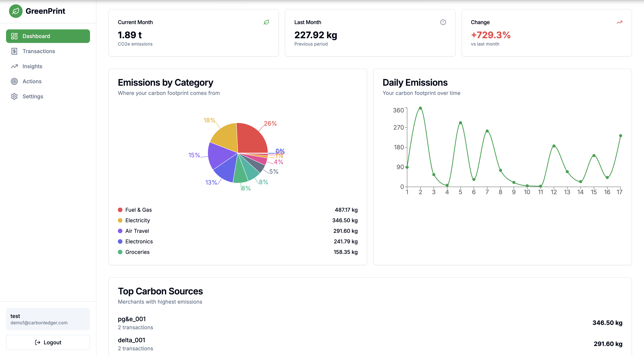Click the GreenPrint leaf logo icon

15,11
